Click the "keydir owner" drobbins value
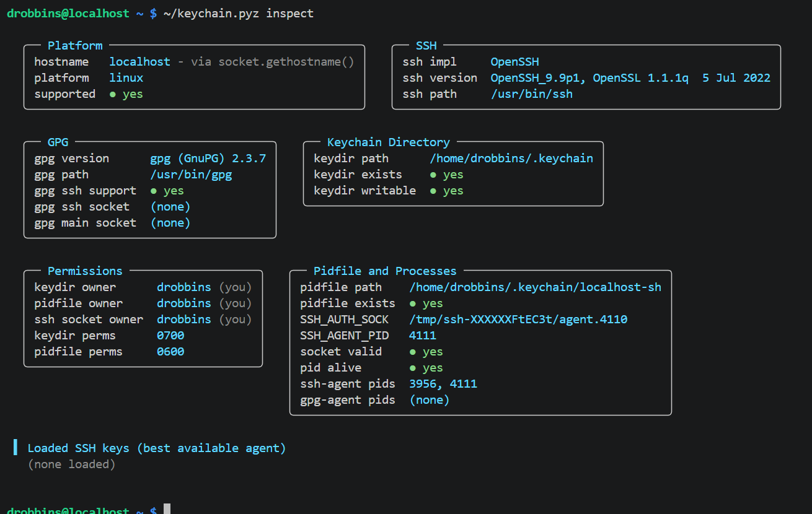The height and width of the screenshot is (514, 812). pyautogui.click(x=184, y=287)
